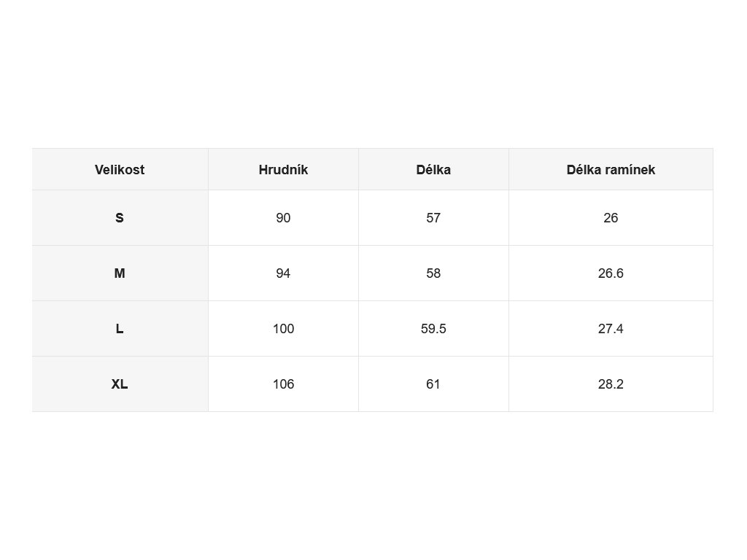Click the strap length value 28.2

(611, 384)
